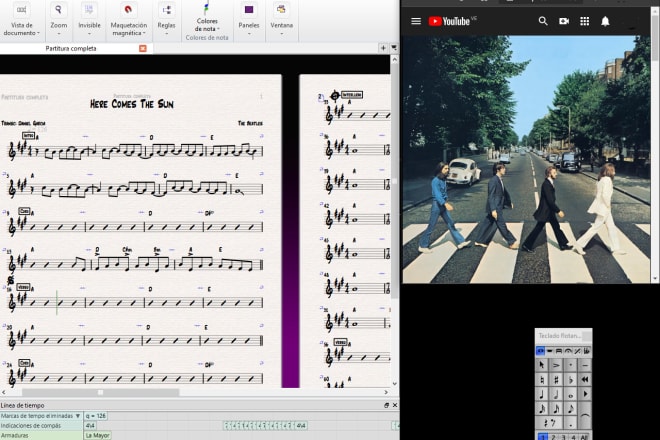Screen dimensions: 660x440
Task: Select the half note on the keypad
Action: tap(556, 394)
